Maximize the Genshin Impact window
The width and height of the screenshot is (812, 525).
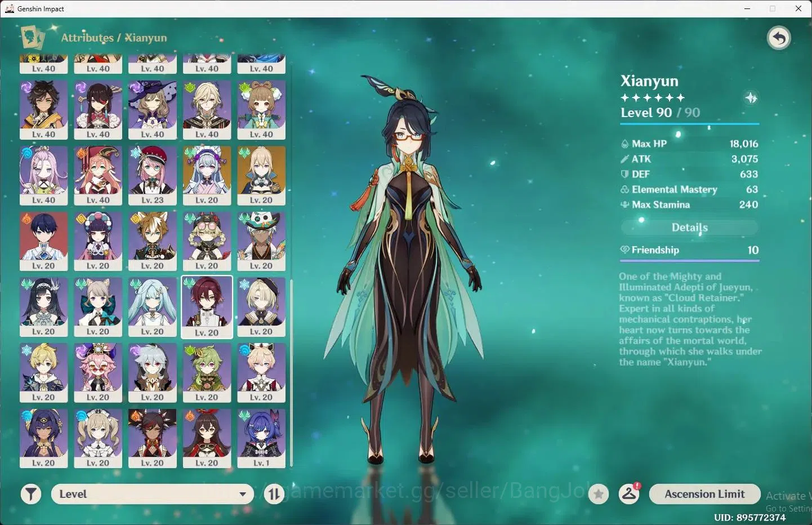coord(773,8)
